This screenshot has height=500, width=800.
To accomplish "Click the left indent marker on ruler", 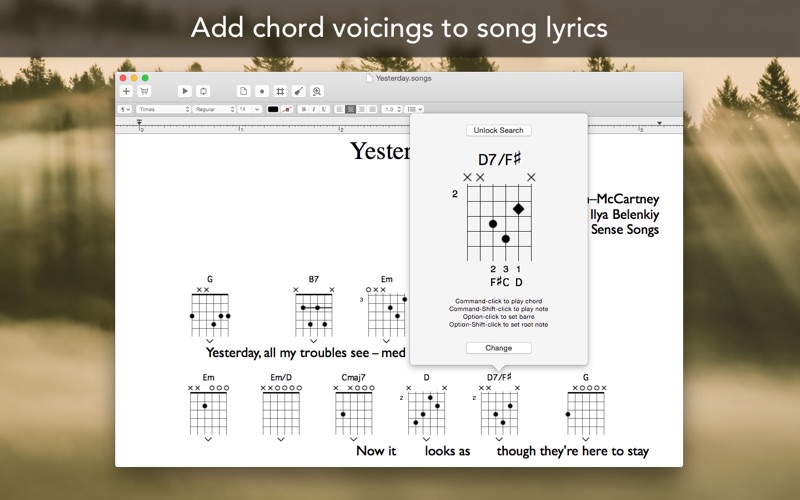I will 139,122.
